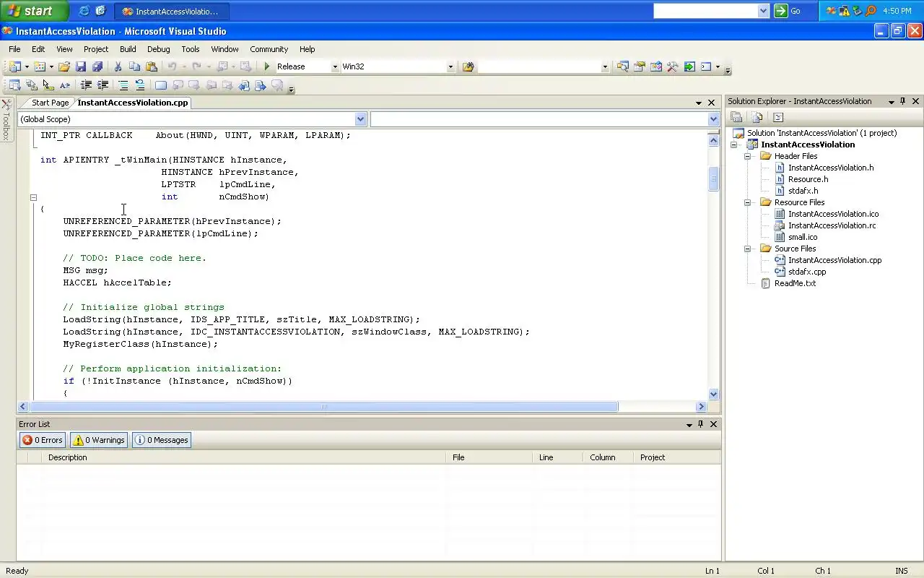The width and height of the screenshot is (924, 578).
Task: Toggle auto-hide pin on Solution Explorer
Action: pos(903,101)
